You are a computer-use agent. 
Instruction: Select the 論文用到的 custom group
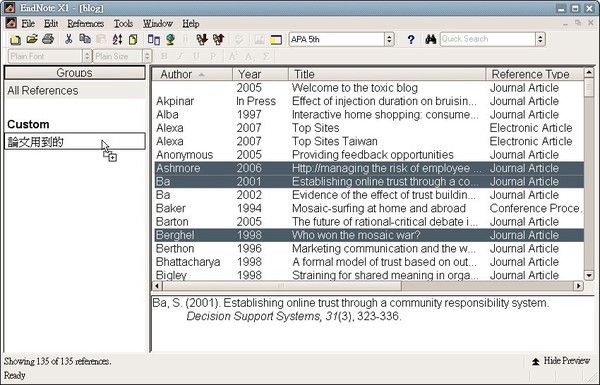pos(75,142)
